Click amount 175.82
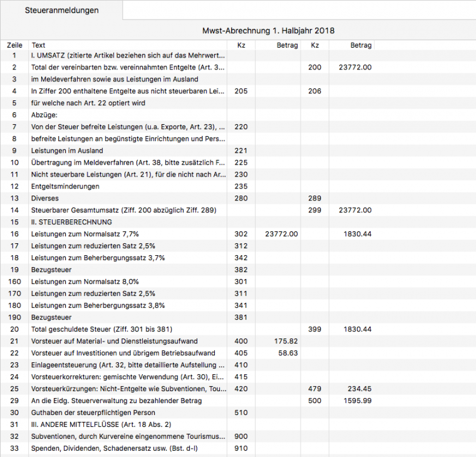The height and width of the screenshot is (457, 476). click(x=286, y=341)
